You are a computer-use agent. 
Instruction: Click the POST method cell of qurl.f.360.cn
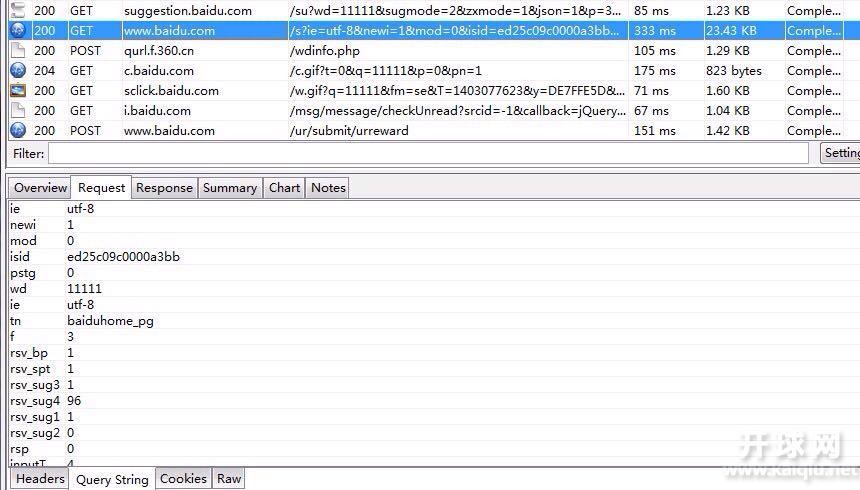(86, 50)
